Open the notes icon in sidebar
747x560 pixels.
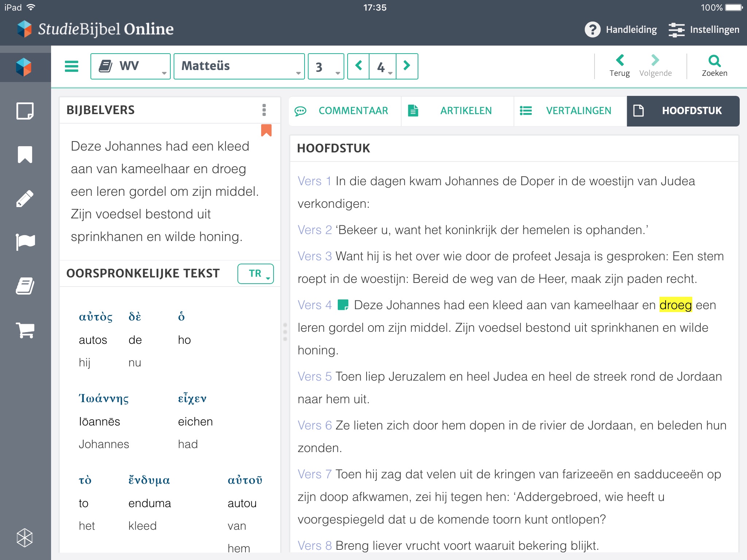(x=25, y=111)
